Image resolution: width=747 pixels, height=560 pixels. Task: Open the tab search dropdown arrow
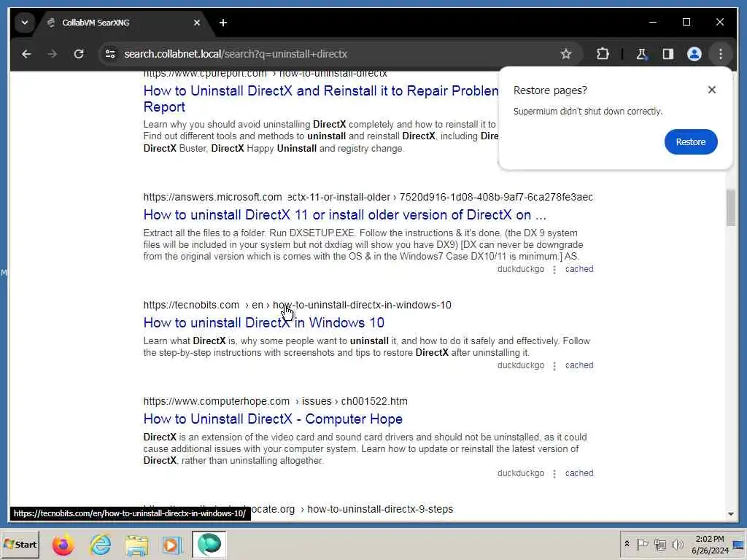[25, 23]
